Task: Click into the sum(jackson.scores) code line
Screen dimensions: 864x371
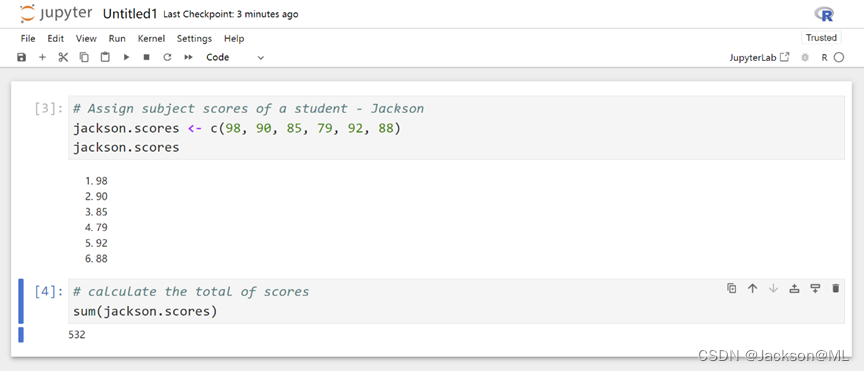Action: (145, 311)
